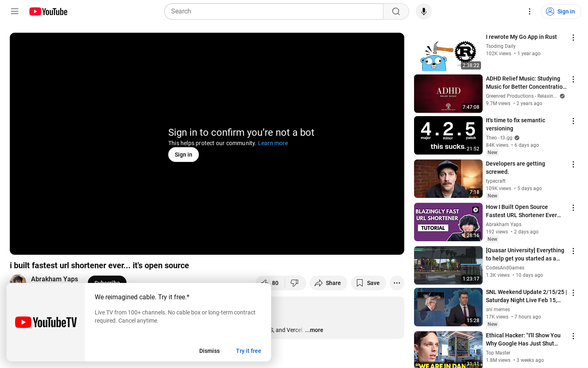The width and height of the screenshot is (588, 368).
Task: Click Try it free for YouTube TV
Action: 249,351
